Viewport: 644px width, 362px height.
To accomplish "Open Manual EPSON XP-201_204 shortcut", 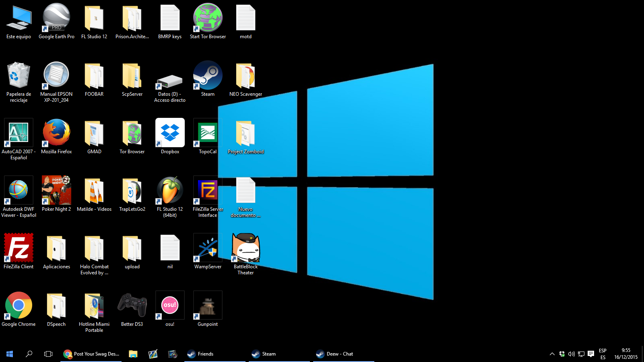I will click(x=56, y=82).
